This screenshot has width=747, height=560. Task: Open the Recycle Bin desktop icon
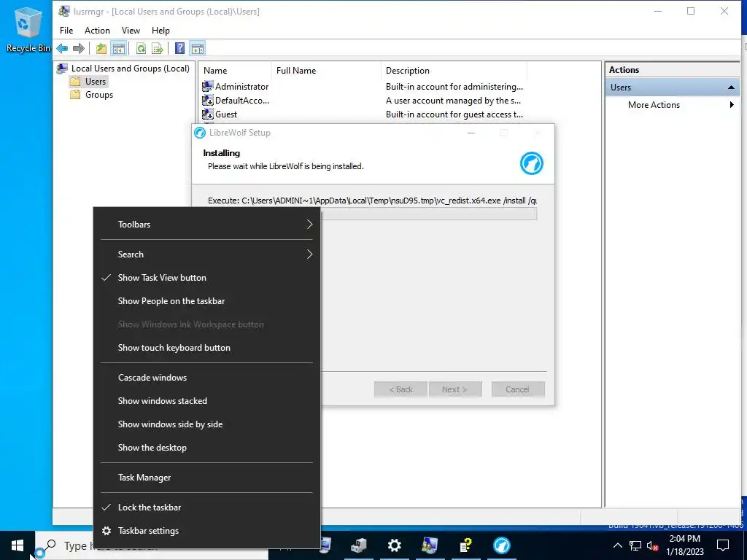click(x=28, y=29)
